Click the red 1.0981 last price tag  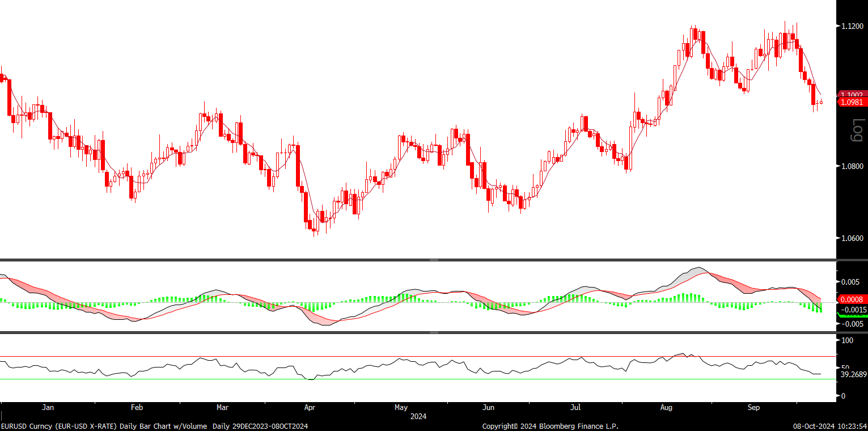point(852,102)
